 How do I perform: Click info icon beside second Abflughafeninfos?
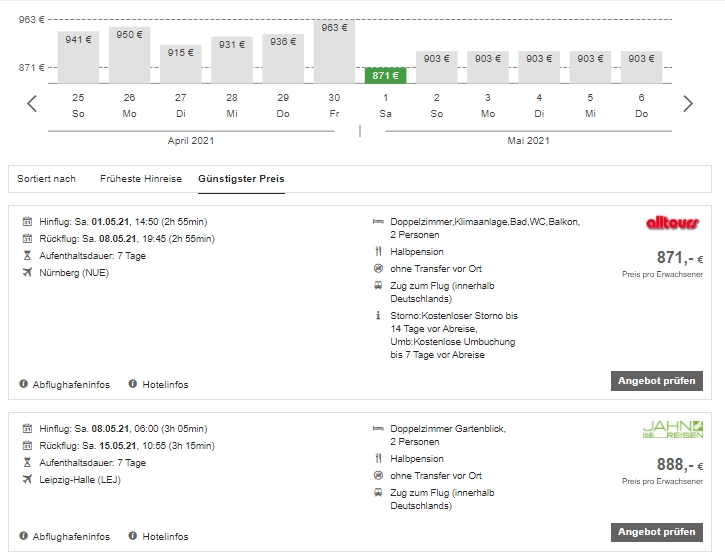coord(23,536)
